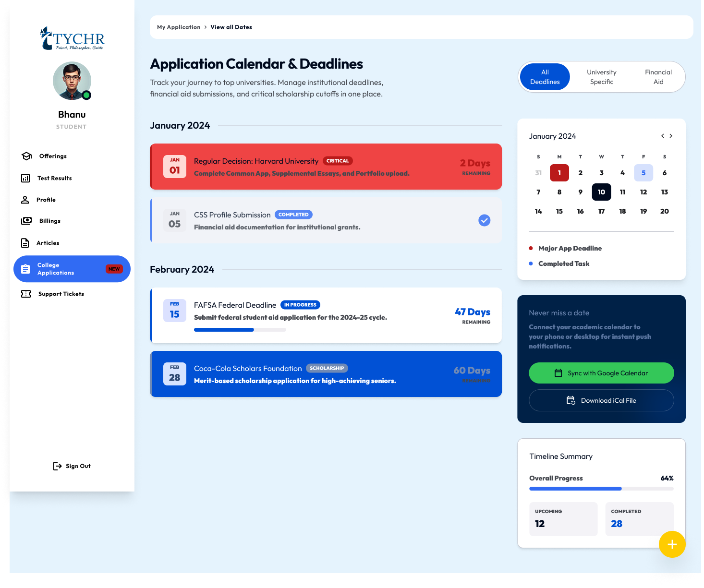Screen dimensions: 704x588
Task: Click the TYCHR logo
Action: (72, 38)
